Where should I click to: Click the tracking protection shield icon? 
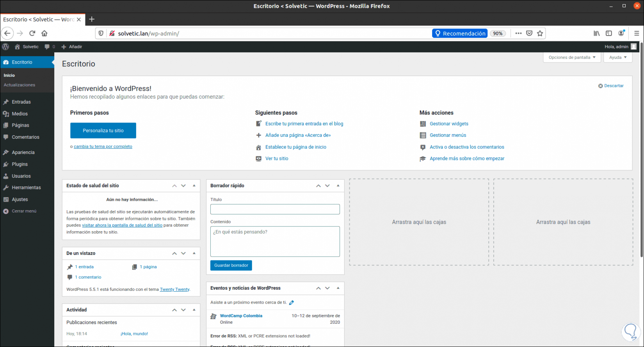tap(101, 34)
